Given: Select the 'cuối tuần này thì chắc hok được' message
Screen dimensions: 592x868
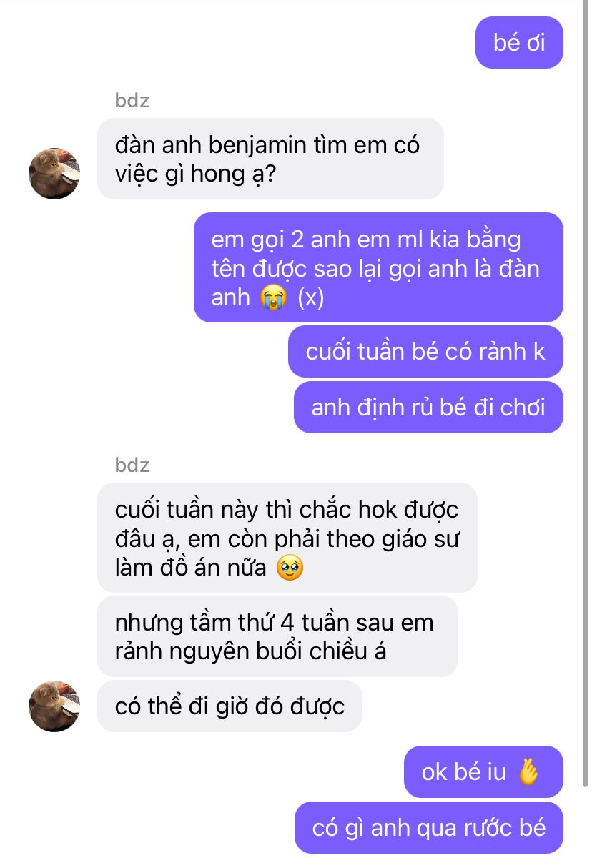Looking at the screenshot, I should coord(287,538).
